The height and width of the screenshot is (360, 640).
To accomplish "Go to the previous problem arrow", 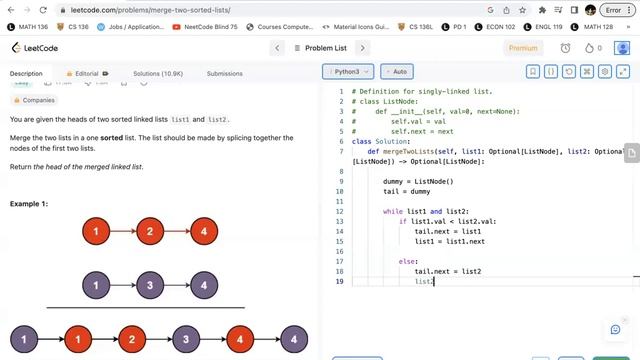I will pyautogui.click(x=277, y=48).
